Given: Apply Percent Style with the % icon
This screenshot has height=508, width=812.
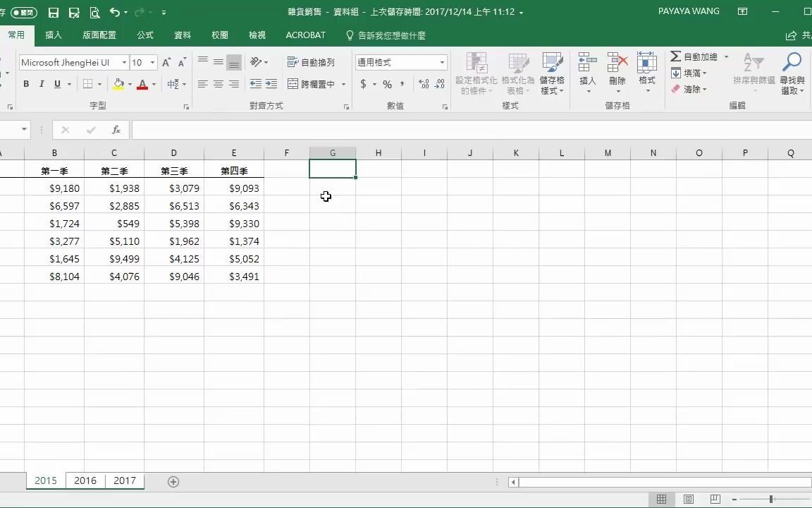Looking at the screenshot, I should 386,83.
